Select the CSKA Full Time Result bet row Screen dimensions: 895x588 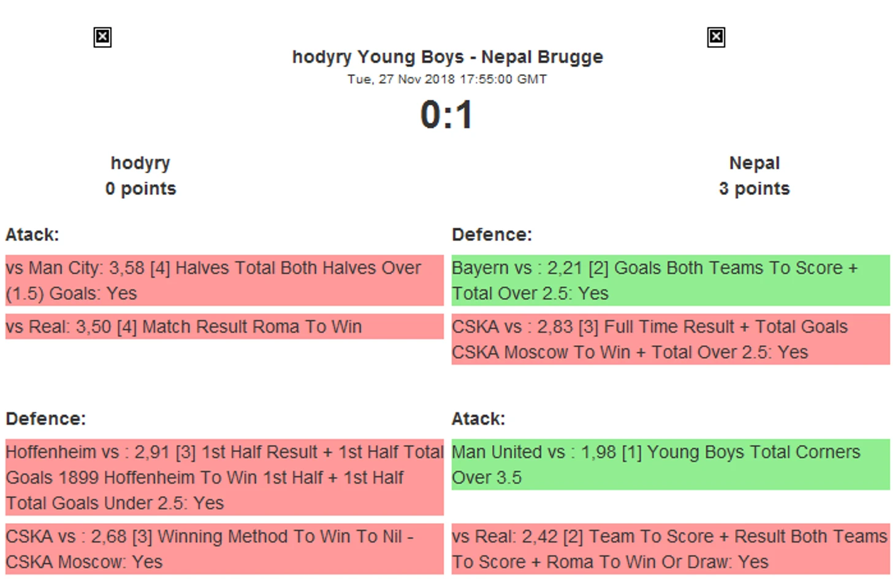[671, 340]
